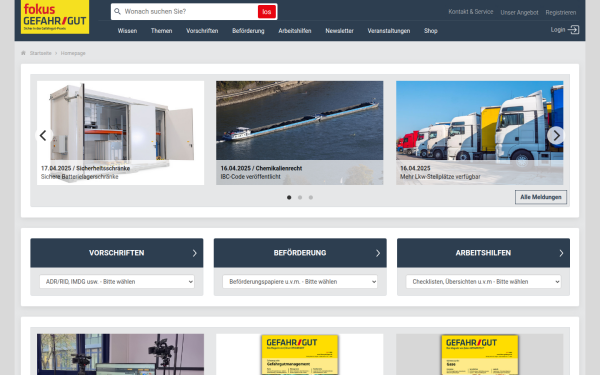Screen dimensions: 600x375
Task: Open the Veranstaltungen menu item
Action: coord(389,31)
